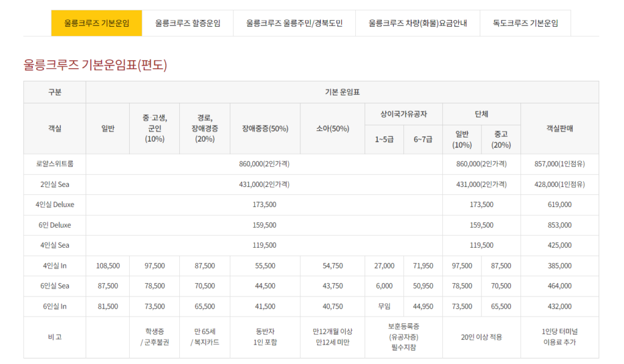The image size is (624, 364).
Task: Switch to 울릉크루즈 할증운임 tab
Action: [x=188, y=23]
